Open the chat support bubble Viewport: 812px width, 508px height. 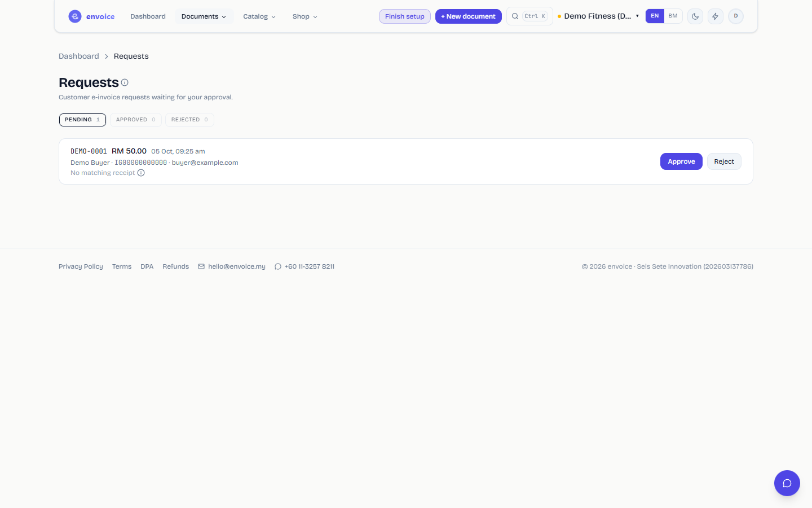[787, 483]
